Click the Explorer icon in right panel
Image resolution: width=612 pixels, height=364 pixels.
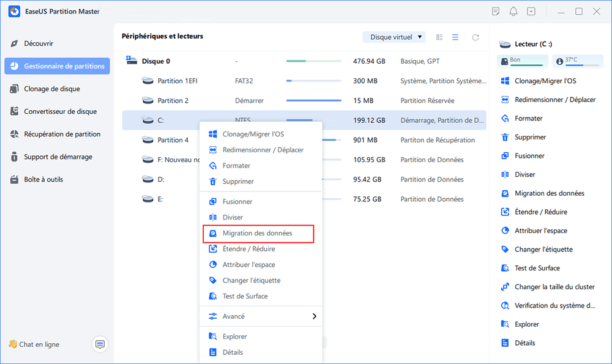click(x=505, y=324)
